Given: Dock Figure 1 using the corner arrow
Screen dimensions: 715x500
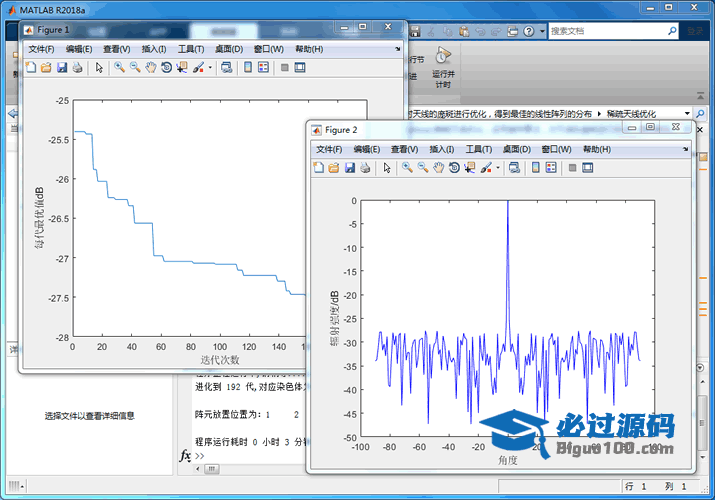Looking at the screenshot, I should (398, 49).
